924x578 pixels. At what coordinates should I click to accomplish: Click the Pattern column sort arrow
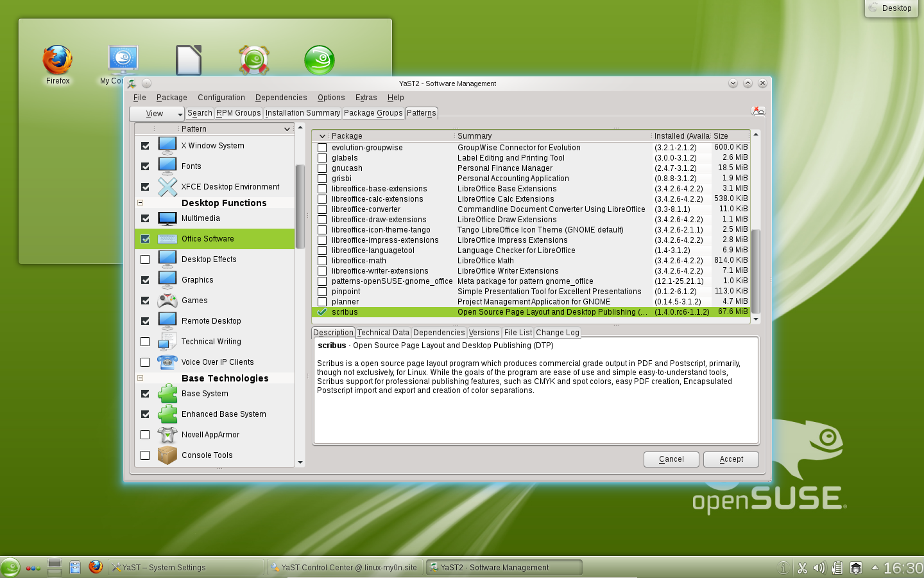[287, 129]
